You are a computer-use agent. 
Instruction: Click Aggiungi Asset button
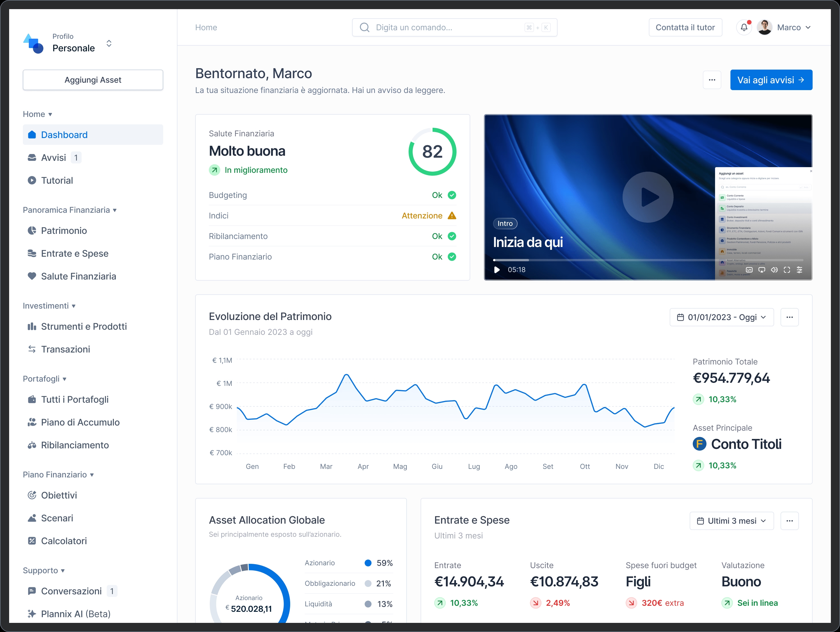pos(93,80)
